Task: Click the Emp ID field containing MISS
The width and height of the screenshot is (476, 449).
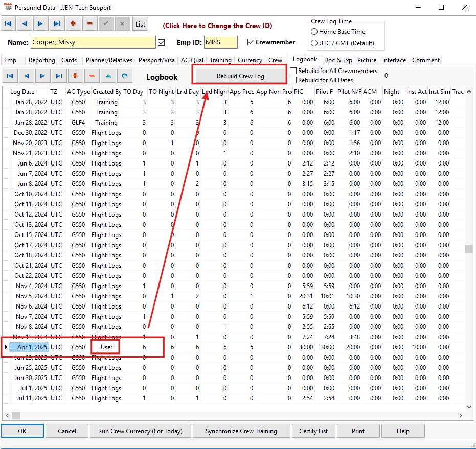Action: coord(220,42)
